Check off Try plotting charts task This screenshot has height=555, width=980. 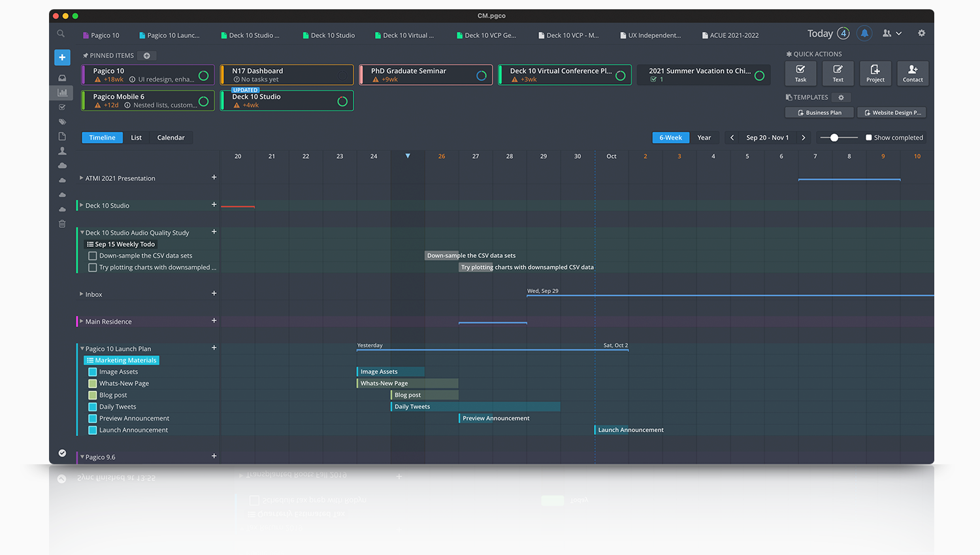(93, 268)
